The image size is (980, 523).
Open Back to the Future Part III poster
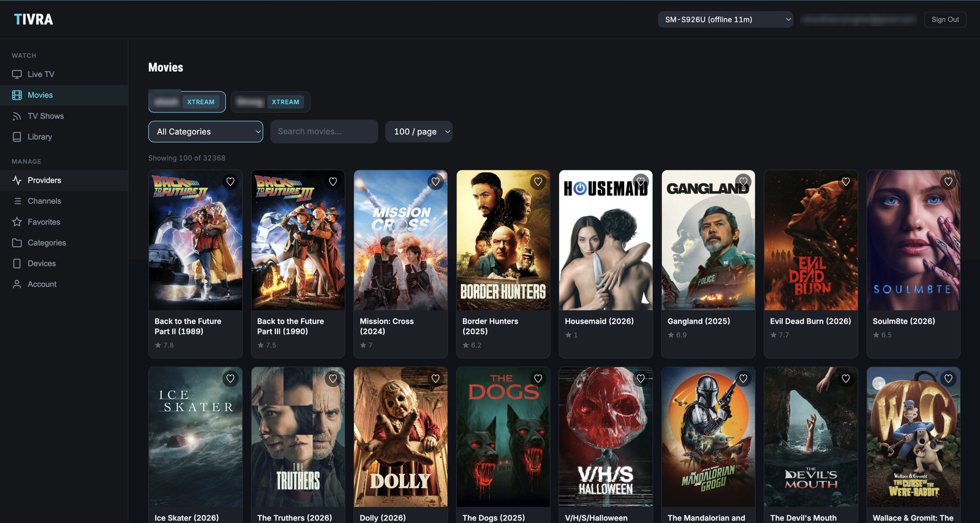click(298, 240)
